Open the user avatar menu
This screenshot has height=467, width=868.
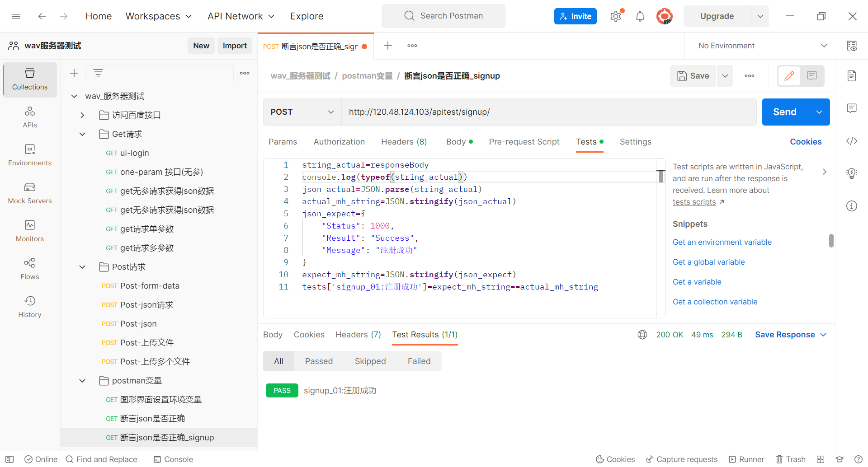(x=665, y=16)
